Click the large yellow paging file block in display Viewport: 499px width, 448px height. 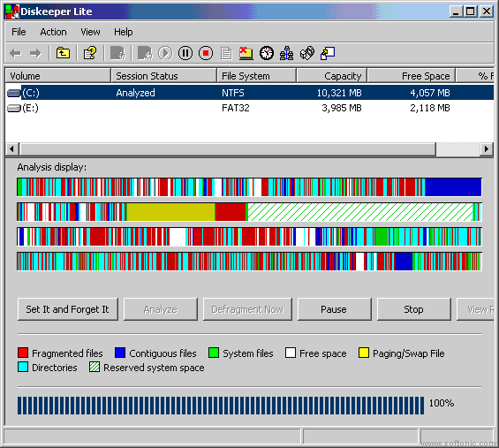click(x=171, y=212)
